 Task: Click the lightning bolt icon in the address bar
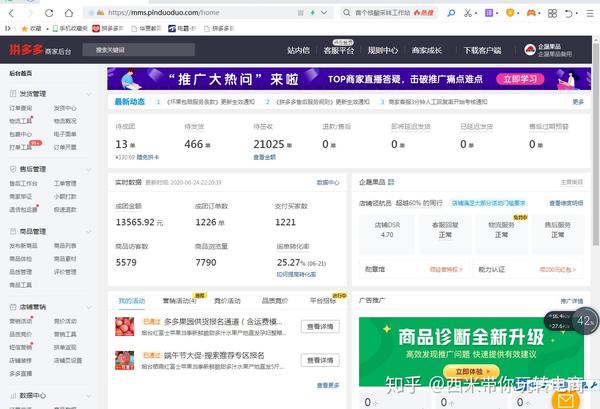point(313,13)
